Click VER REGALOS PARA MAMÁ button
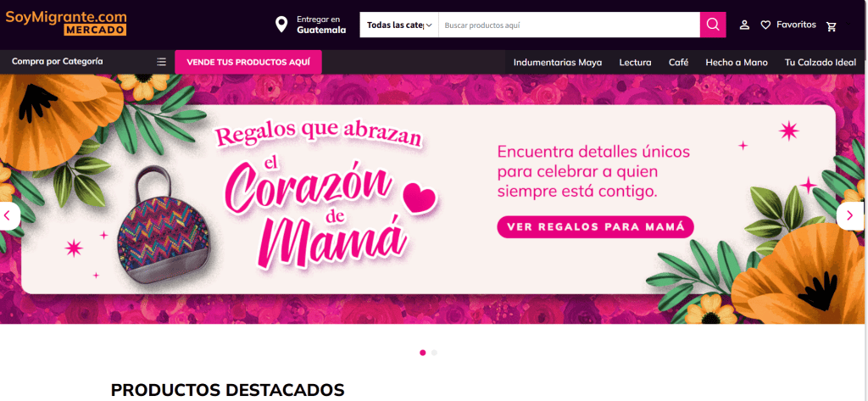The width and height of the screenshot is (868, 401). (x=595, y=227)
